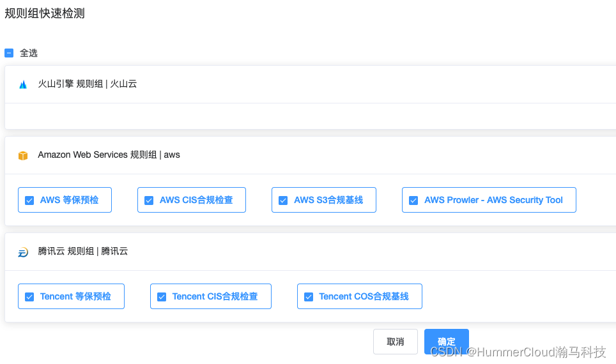The height and width of the screenshot is (364, 616).
Task: Uncheck the Tencent COS合规基线 checkbox
Action: tap(309, 297)
